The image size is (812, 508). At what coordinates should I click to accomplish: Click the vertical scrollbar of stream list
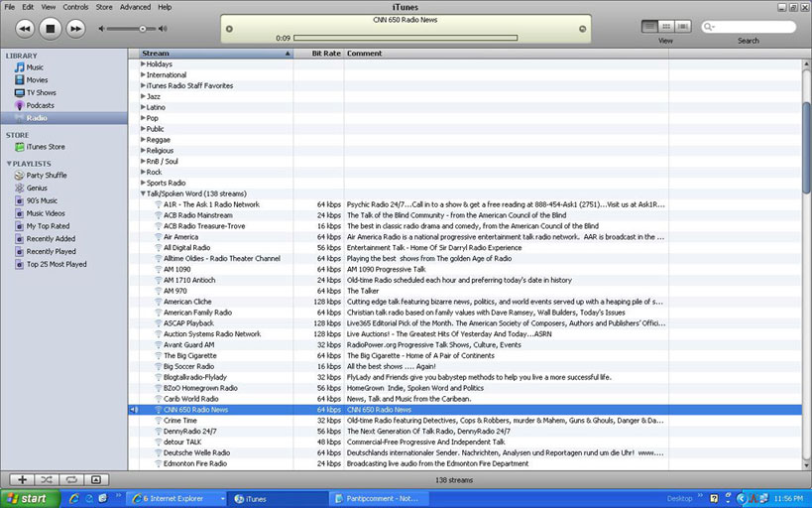tap(807, 148)
